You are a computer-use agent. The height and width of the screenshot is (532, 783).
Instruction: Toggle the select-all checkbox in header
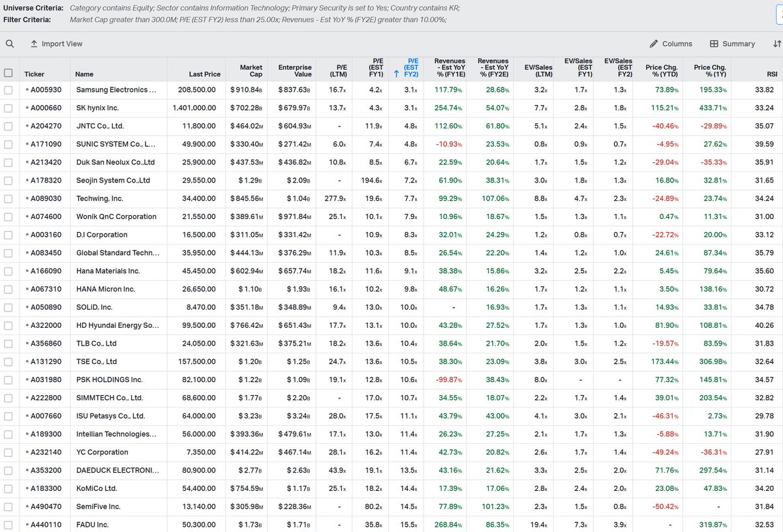(8, 73)
